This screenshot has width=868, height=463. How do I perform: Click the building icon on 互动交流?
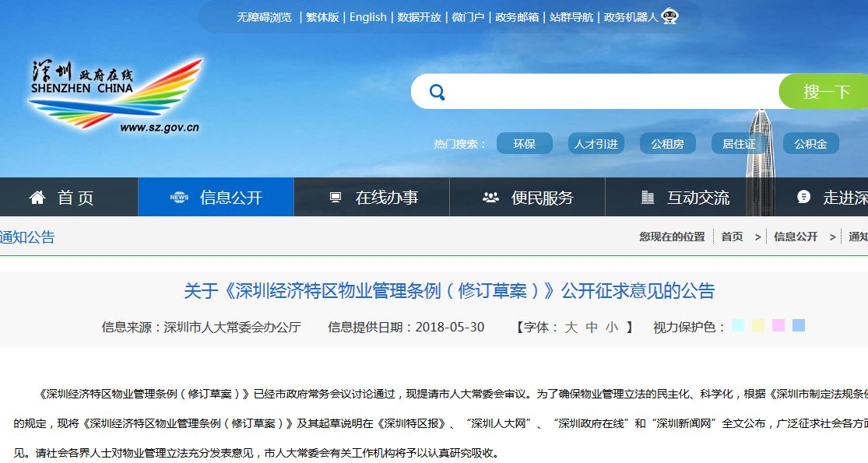click(647, 197)
